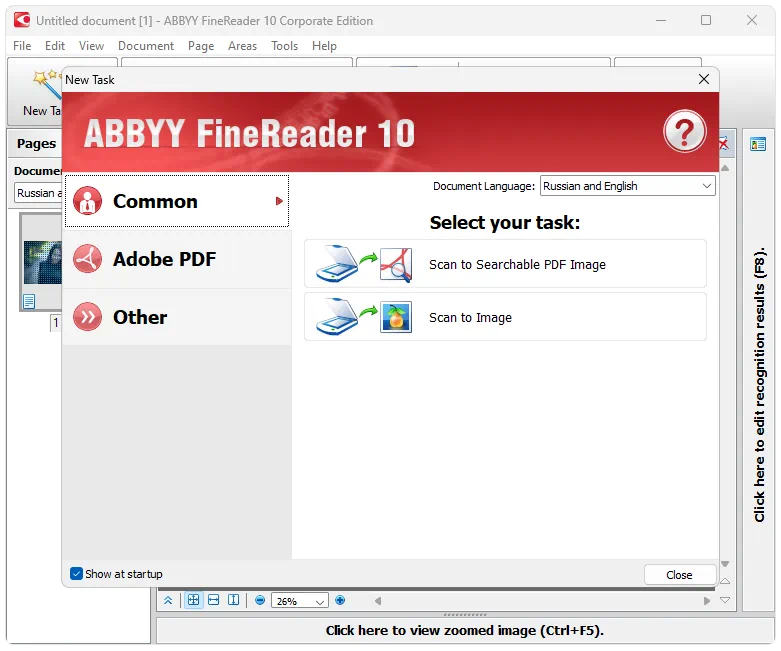Open the View menu
This screenshot has width=781, height=651.
pos(91,46)
